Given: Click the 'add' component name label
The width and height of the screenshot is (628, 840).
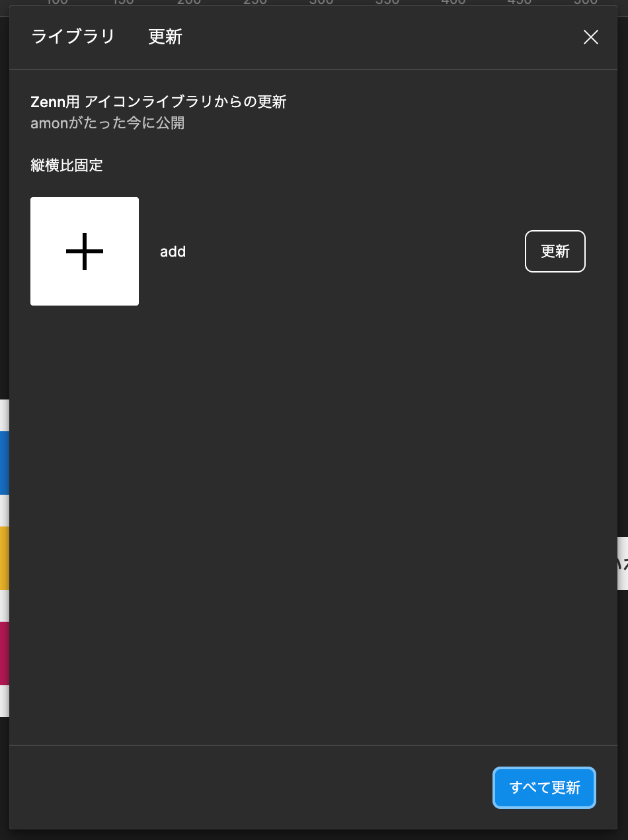Looking at the screenshot, I should click(173, 251).
